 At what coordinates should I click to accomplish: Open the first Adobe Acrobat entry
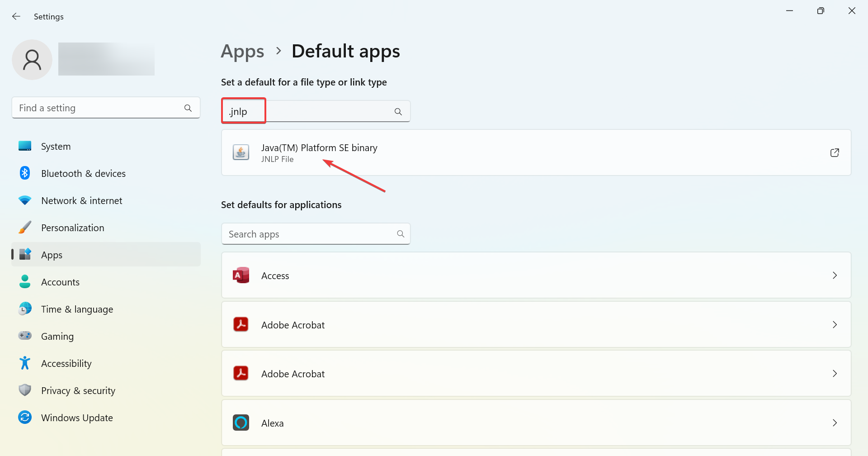coord(536,324)
